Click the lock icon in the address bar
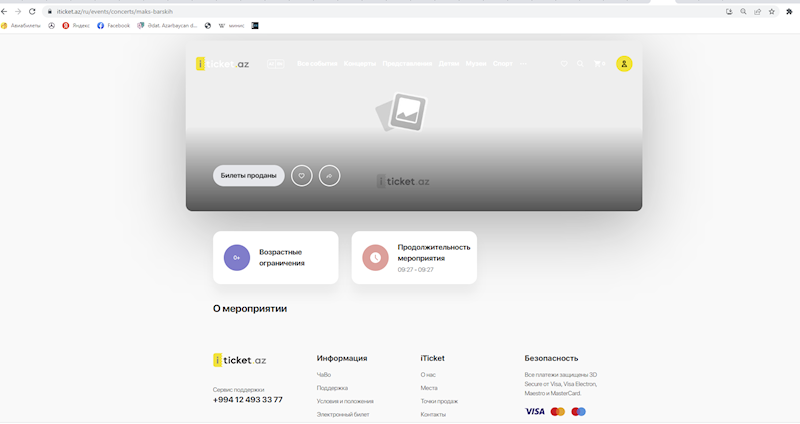Viewport: 800px width, 424px height. (x=49, y=11)
